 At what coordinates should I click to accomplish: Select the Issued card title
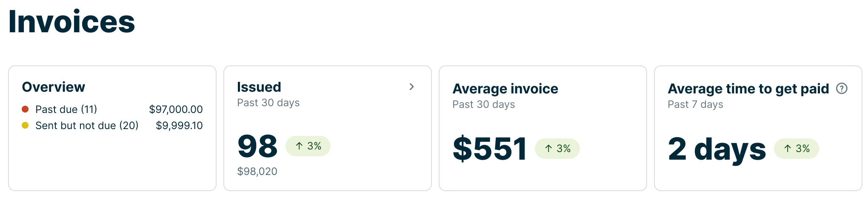pos(259,87)
